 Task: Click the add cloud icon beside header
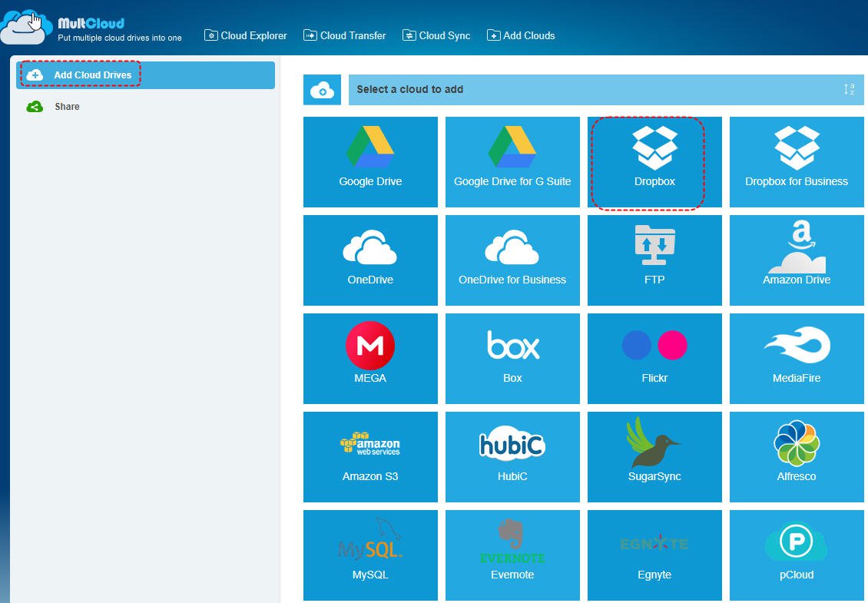[322, 90]
